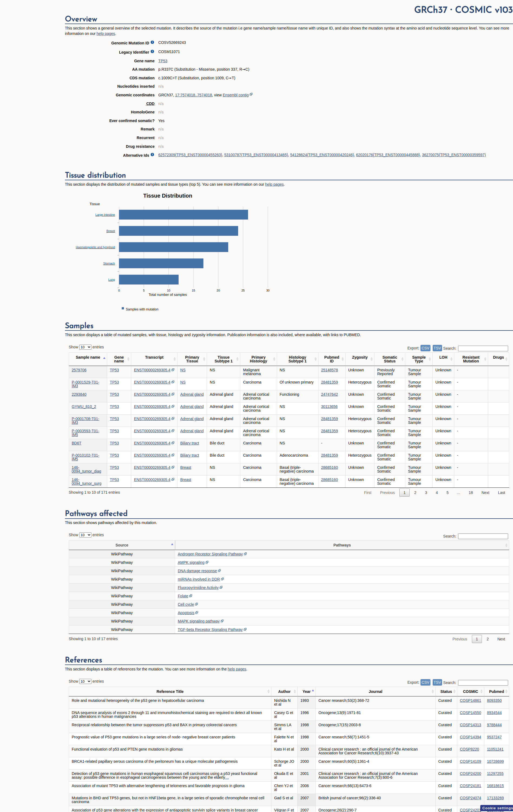Export References table as TSV
The image size is (513, 812).
pyautogui.click(x=437, y=682)
